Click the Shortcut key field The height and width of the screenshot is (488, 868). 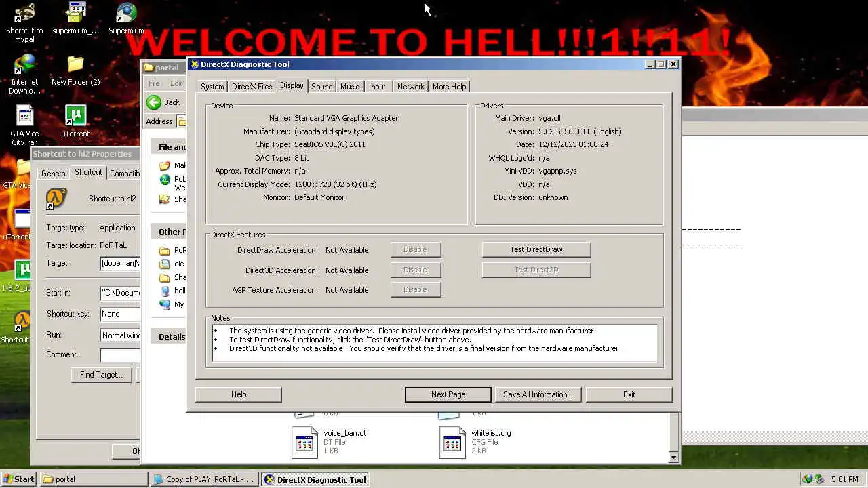click(120, 314)
